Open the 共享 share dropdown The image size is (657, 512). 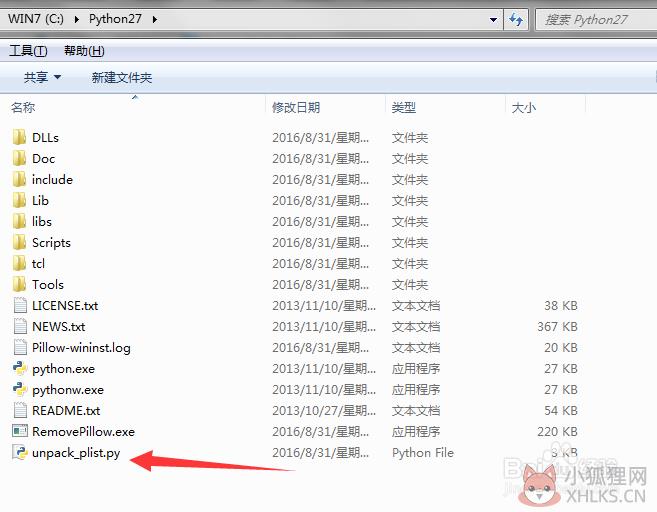pos(42,77)
